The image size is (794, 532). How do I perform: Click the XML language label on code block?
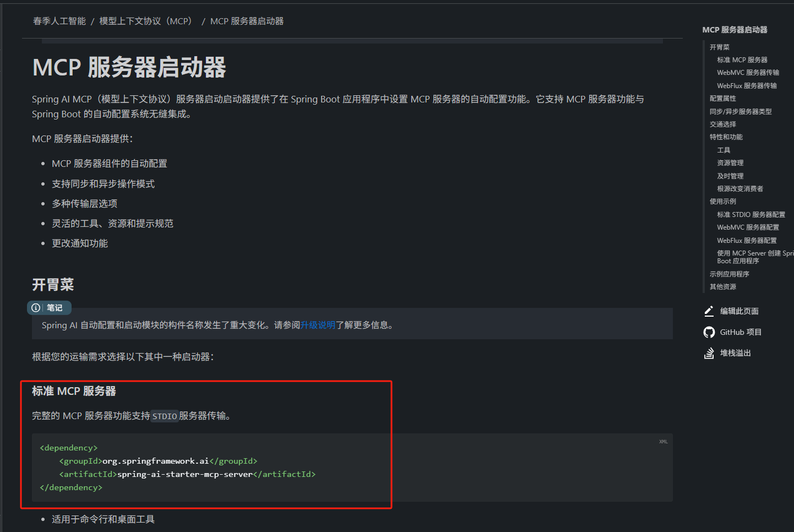(663, 442)
